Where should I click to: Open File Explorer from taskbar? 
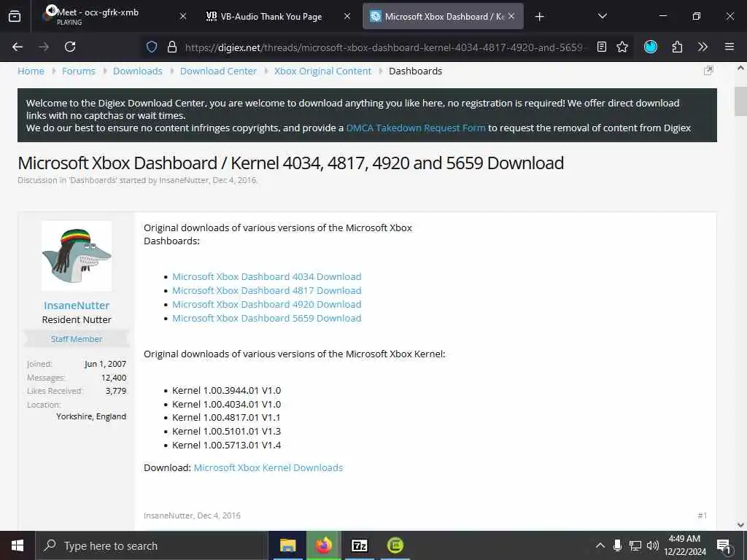pos(287,545)
